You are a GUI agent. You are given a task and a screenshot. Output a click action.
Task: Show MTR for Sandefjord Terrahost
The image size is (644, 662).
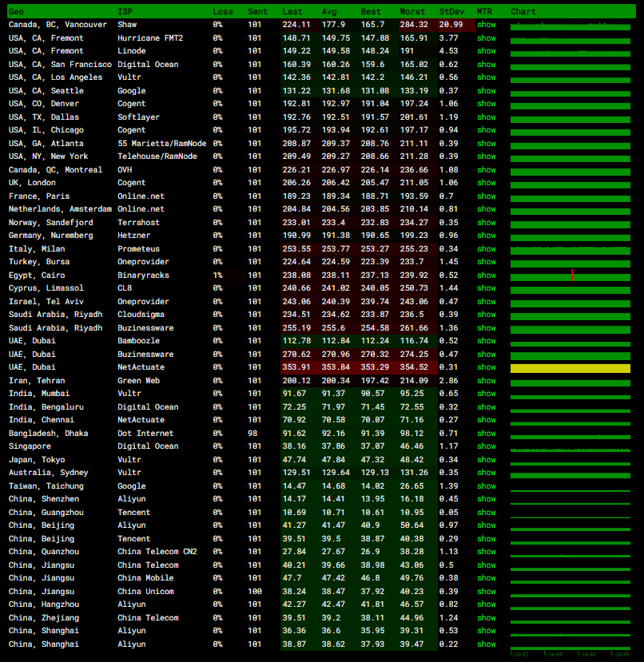[x=487, y=223]
